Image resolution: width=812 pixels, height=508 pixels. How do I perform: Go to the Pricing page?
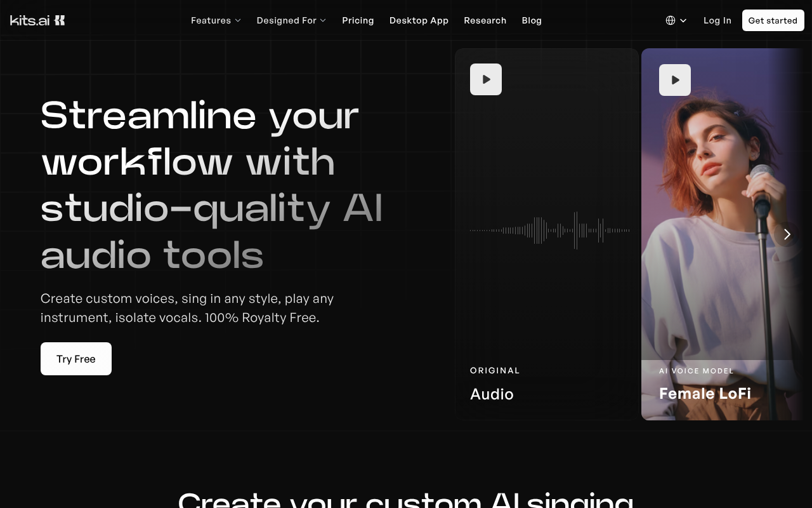pyautogui.click(x=358, y=20)
